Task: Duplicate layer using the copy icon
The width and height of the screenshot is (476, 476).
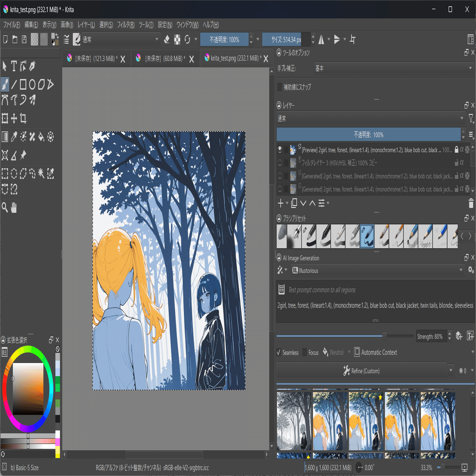Action: pyautogui.click(x=294, y=203)
